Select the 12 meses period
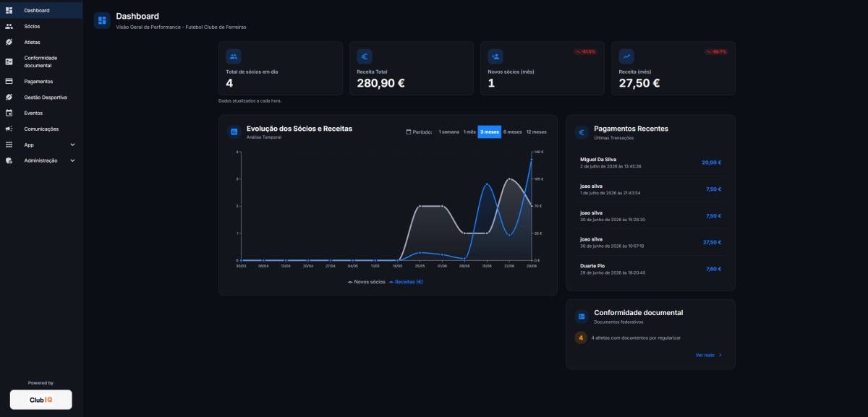The width and height of the screenshot is (868, 417). tap(537, 132)
